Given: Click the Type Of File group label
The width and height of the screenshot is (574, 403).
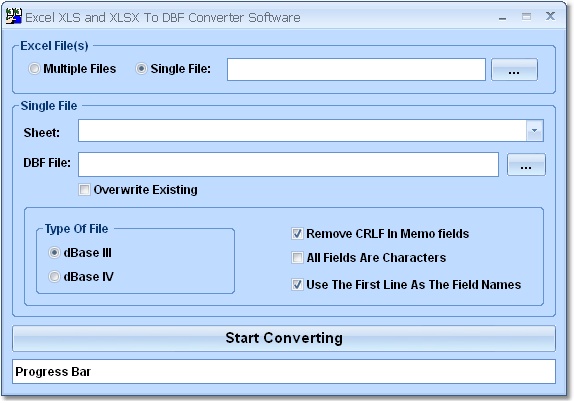Looking at the screenshot, I should click(x=77, y=229).
